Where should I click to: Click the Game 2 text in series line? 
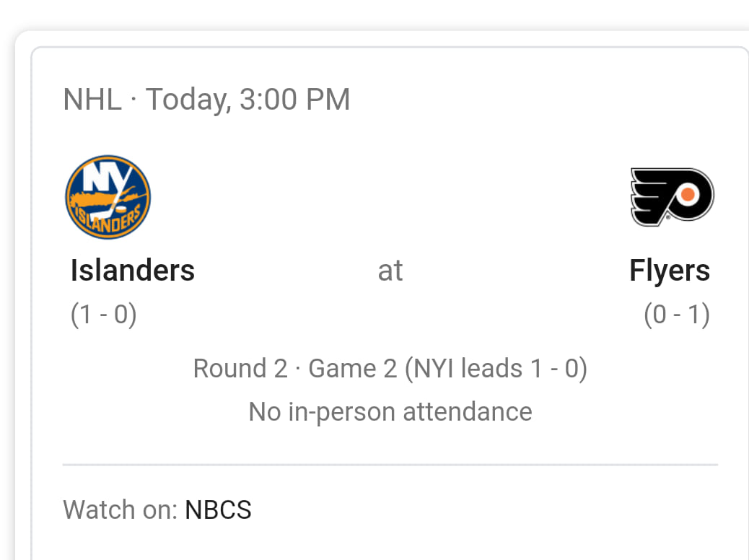point(353,369)
